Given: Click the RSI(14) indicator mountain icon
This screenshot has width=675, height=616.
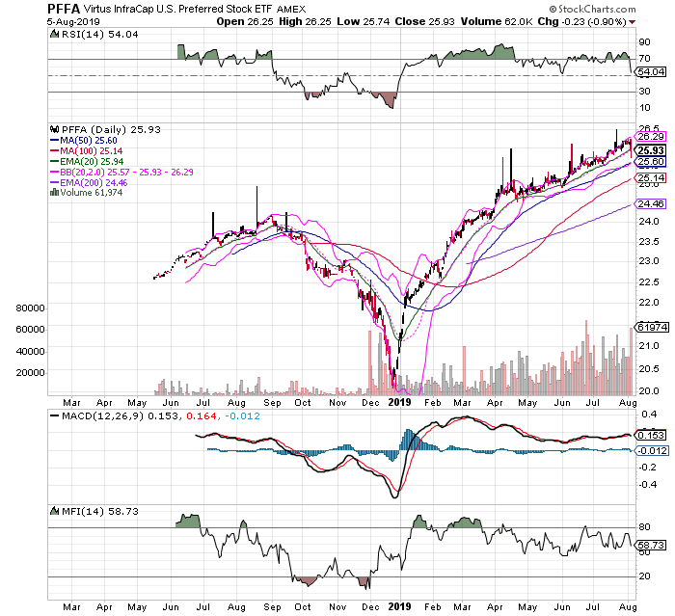Looking at the screenshot, I should tap(54, 35).
